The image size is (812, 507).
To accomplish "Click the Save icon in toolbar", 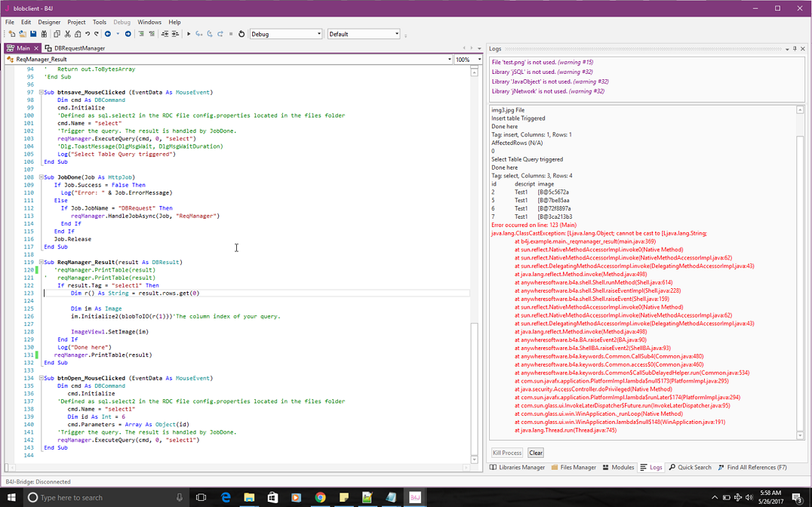I will click(x=33, y=34).
